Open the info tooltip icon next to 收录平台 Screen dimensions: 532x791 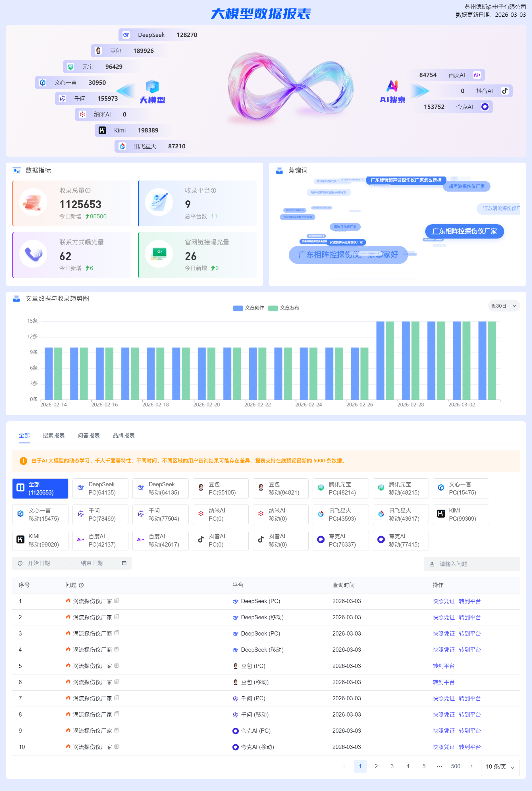point(213,191)
